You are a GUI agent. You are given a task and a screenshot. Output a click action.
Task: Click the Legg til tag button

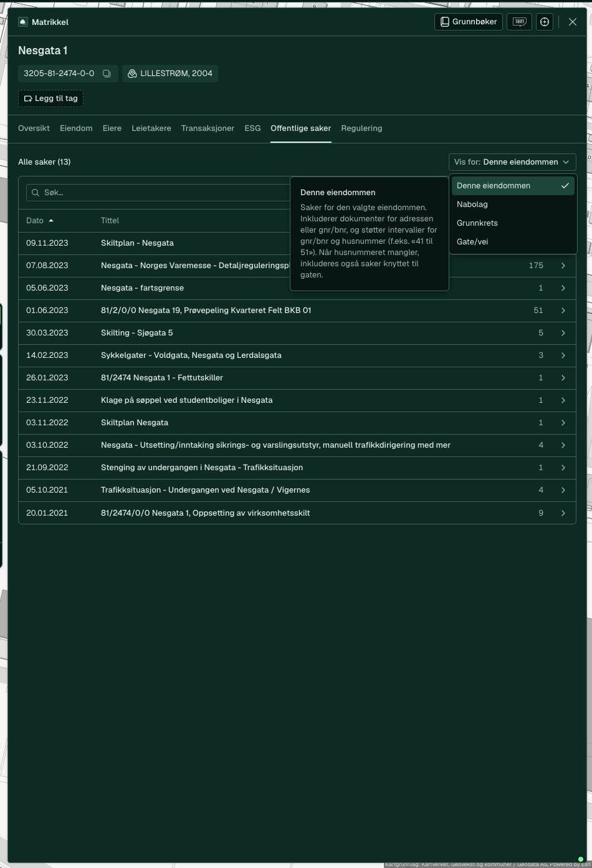tap(50, 99)
